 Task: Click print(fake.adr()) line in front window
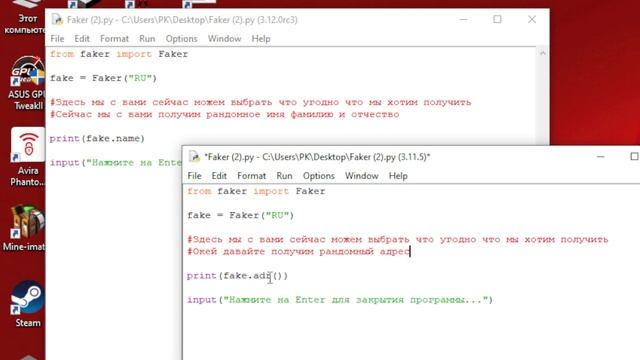[237, 276]
